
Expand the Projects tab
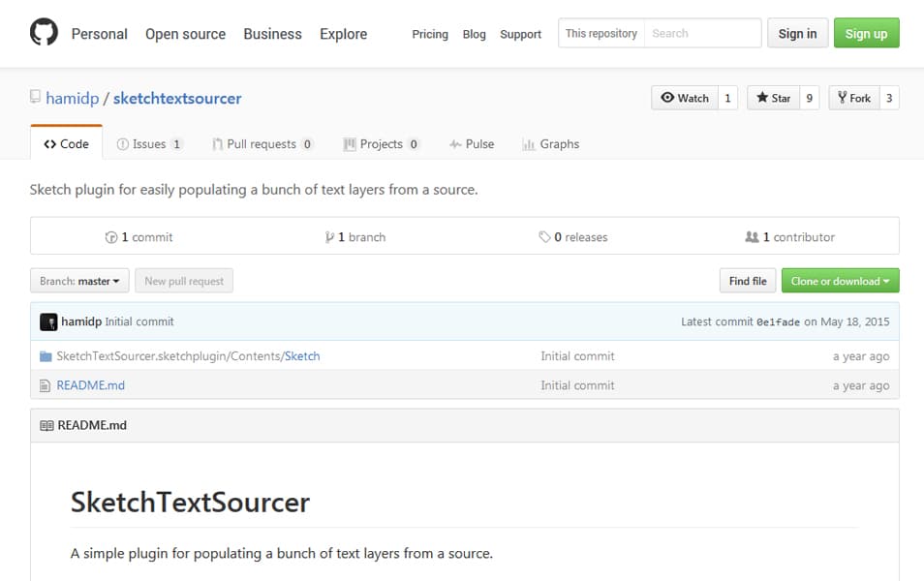point(381,143)
